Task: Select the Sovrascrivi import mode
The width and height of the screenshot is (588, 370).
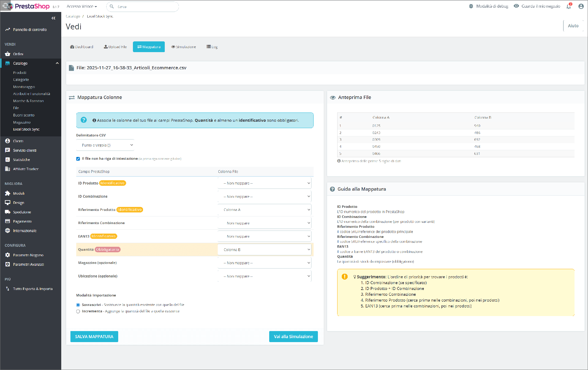Action: click(x=78, y=305)
